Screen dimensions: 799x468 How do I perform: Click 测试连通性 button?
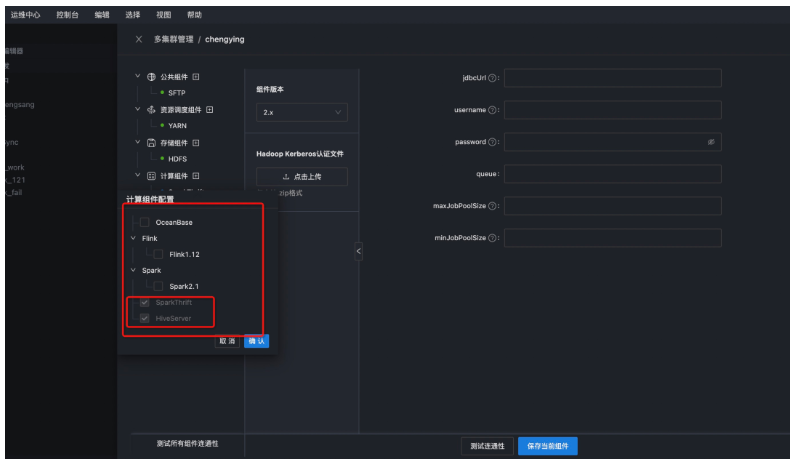[487, 446]
